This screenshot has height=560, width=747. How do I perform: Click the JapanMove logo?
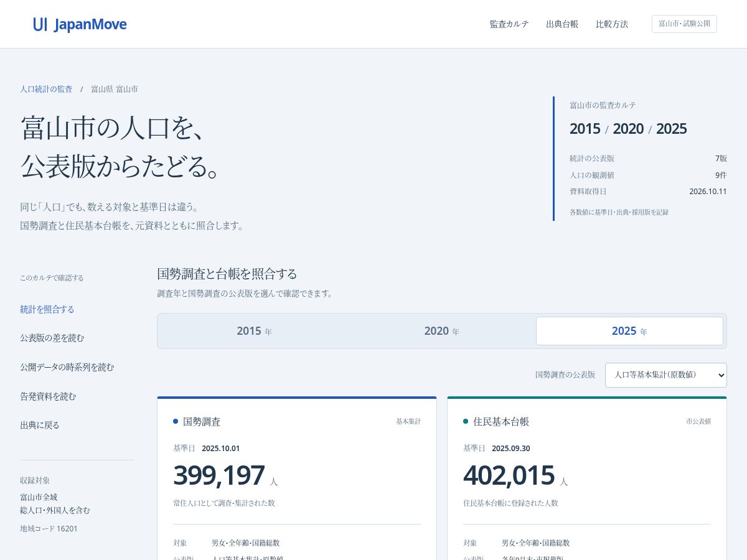tap(80, 24)
